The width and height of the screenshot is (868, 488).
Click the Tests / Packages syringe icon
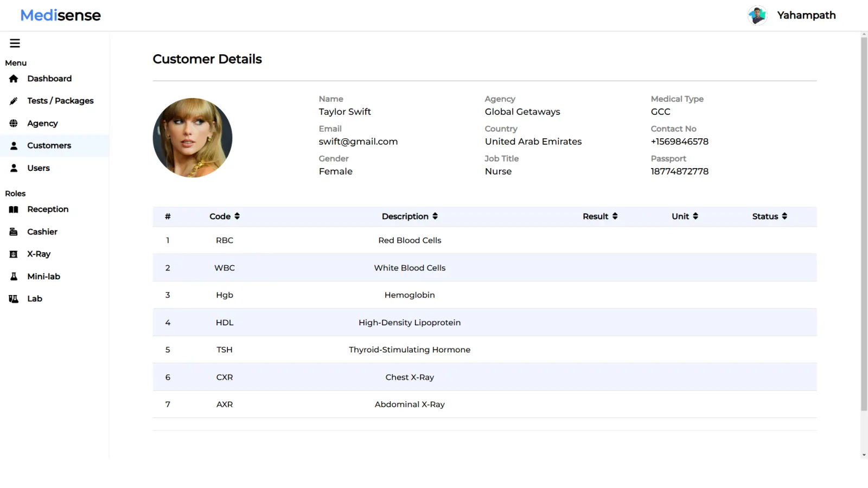pos(14,101)
